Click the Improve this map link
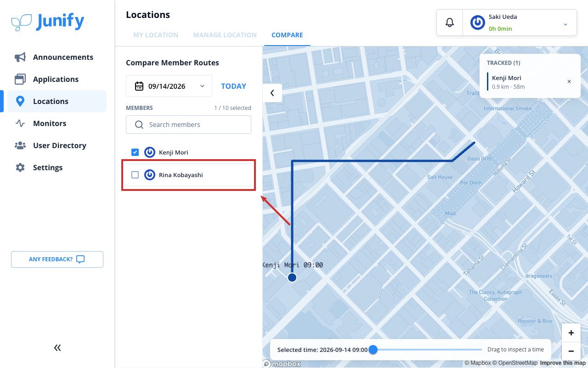 (563, 363)
